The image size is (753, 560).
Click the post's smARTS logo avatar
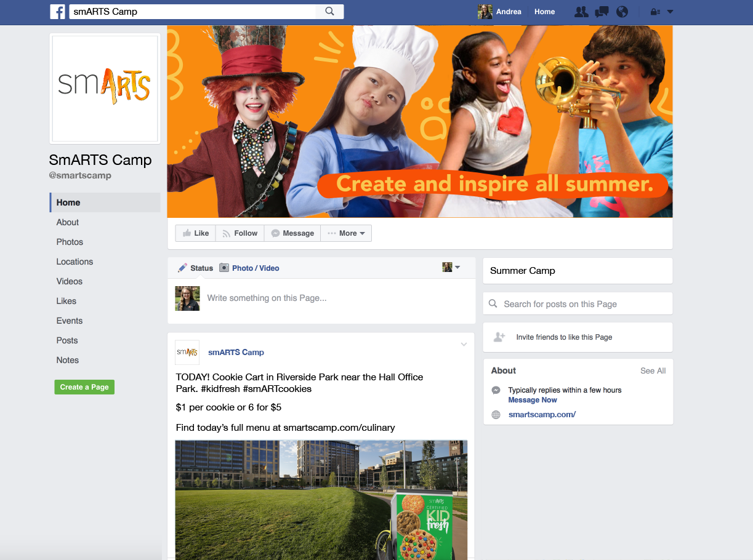pos(187,352)
